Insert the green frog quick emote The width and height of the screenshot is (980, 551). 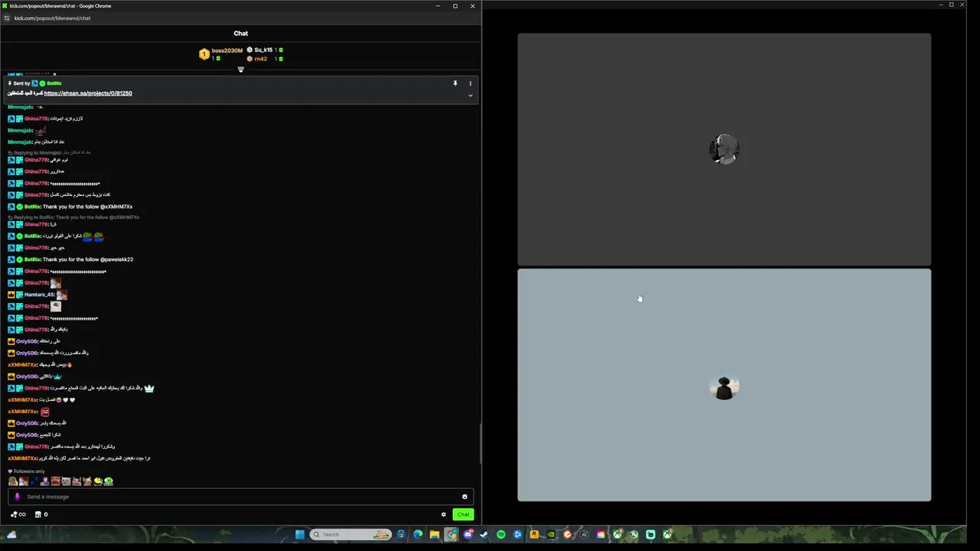(x=108, y=481)
